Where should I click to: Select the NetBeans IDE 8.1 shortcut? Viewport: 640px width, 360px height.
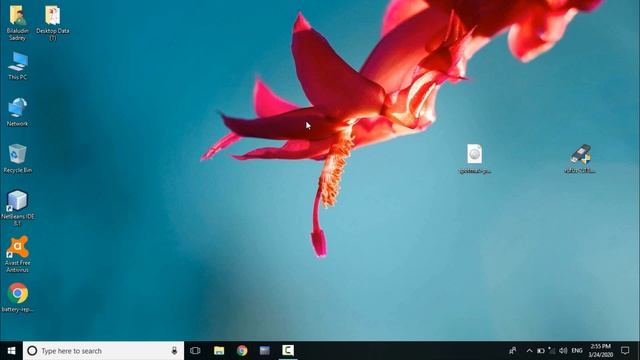(18, 208)
